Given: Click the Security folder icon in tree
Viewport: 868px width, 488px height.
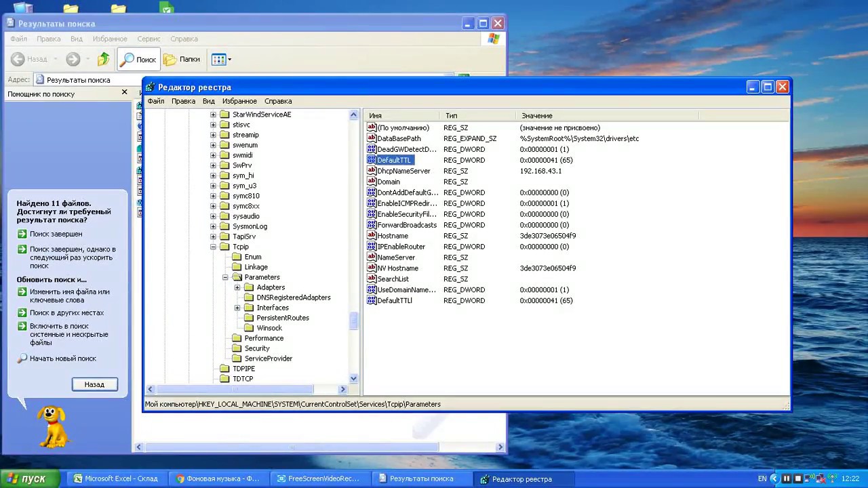Looking at the screenshot, I should click(x=237, y=348).
